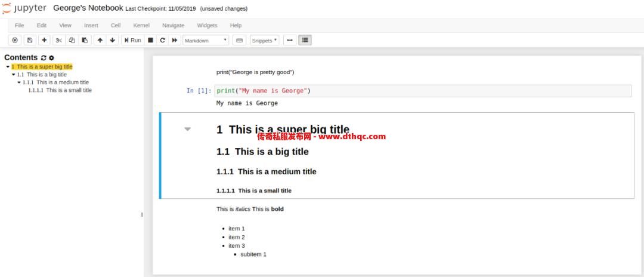The width and height of the screenshot is (644, 277).
Task: Restart the kernel with the circular arrow icon
Action: [162, 40]
